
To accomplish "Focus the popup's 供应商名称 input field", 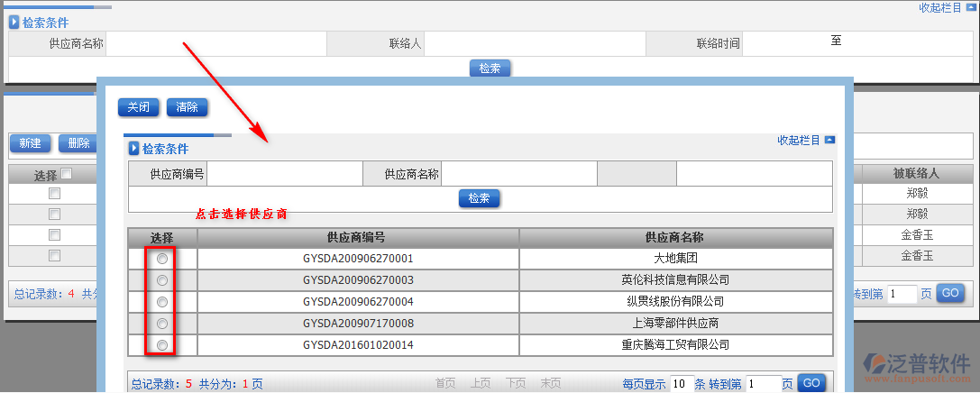I will 518,174.
